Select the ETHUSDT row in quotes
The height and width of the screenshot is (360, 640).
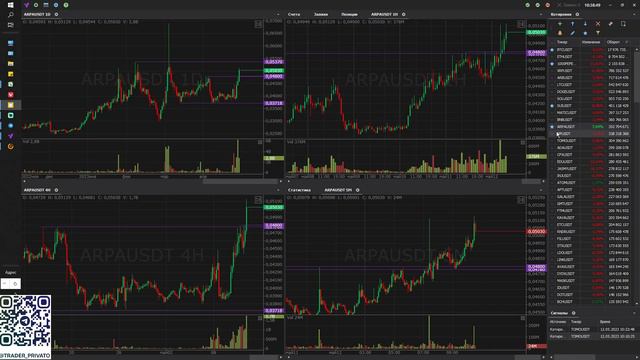[x=592, y=57]
